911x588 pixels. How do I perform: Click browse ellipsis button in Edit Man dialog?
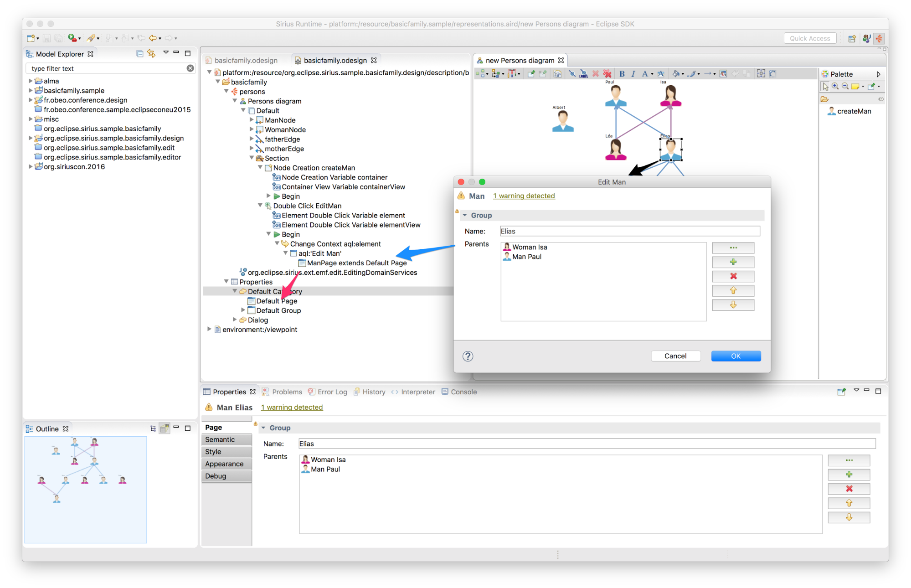click(x=733, y=248)
